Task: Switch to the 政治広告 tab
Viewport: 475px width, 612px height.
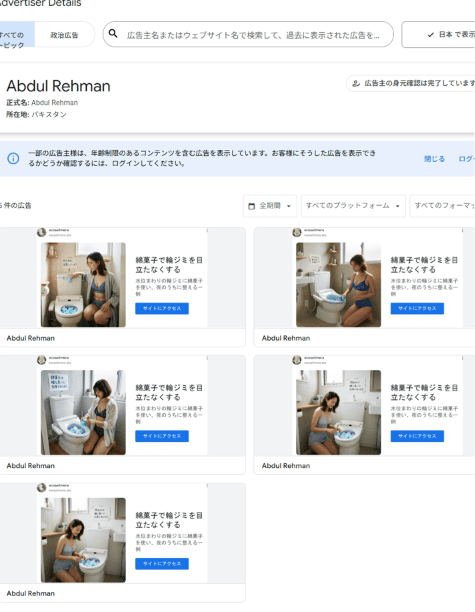Action: pyautogui.click(x=64, y=35)
